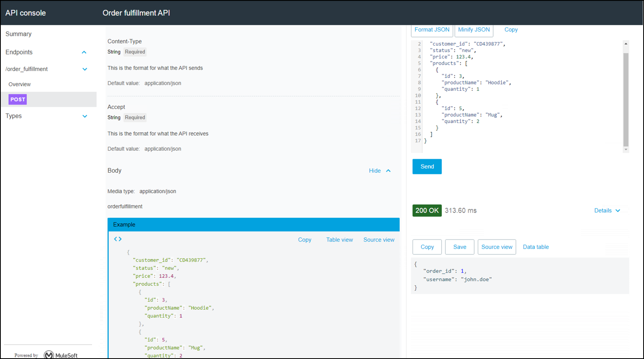Click the API console title
This screenshot has height=359, width=644.
tap(26, 13)
